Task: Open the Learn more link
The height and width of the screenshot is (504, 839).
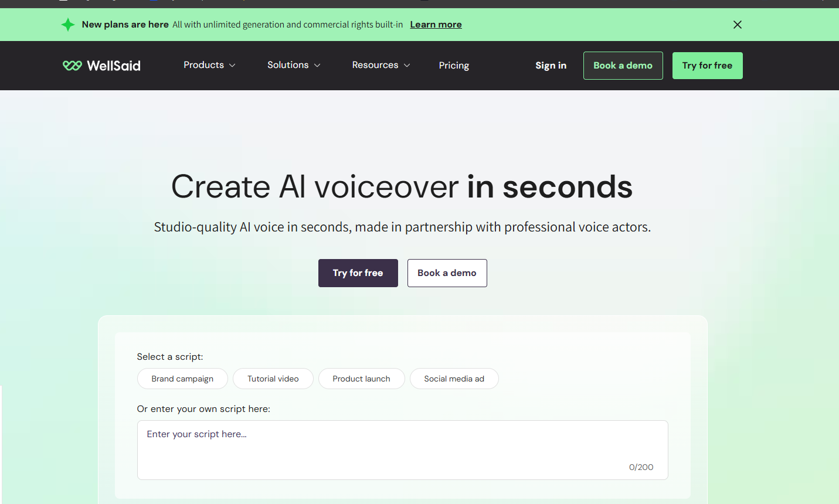Action: [x=436, y=25]
